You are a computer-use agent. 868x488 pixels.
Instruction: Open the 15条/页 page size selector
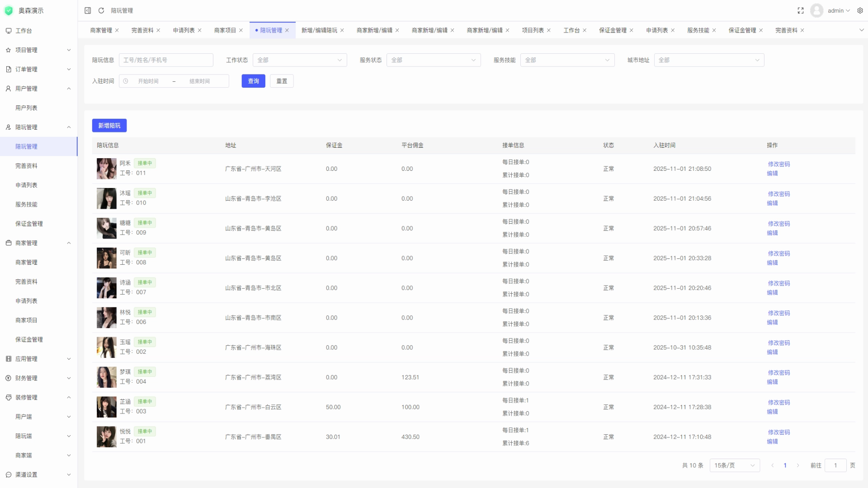click(x=734, y=465)
